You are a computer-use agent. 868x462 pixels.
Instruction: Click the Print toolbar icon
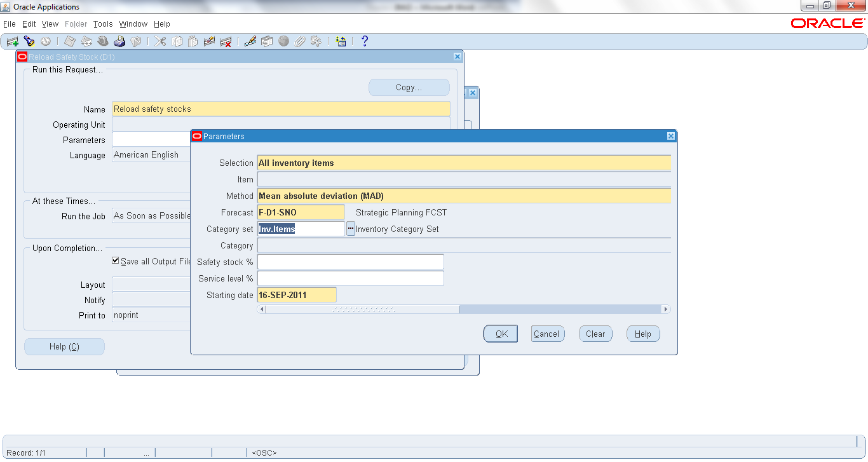(x=119, y=41)
